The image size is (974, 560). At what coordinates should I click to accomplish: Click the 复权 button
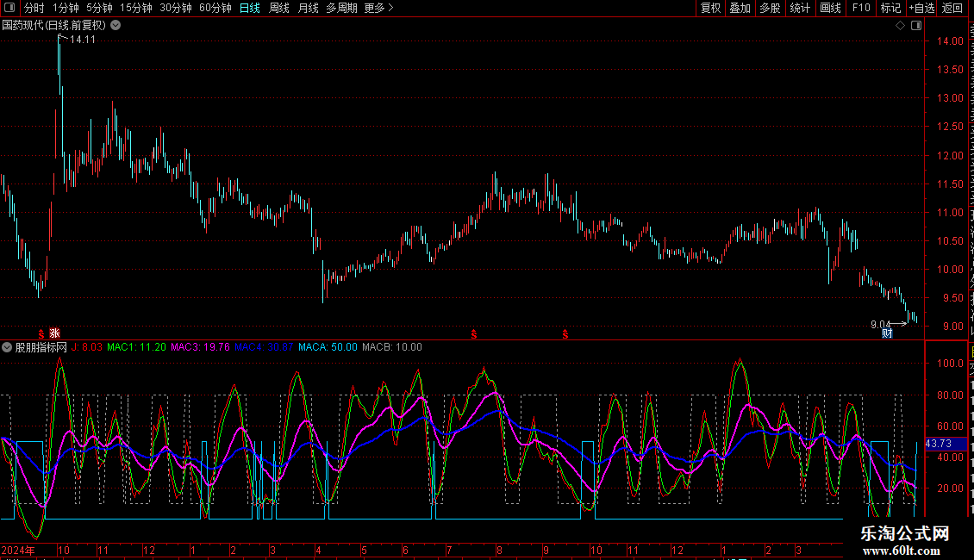pos(710,8)
